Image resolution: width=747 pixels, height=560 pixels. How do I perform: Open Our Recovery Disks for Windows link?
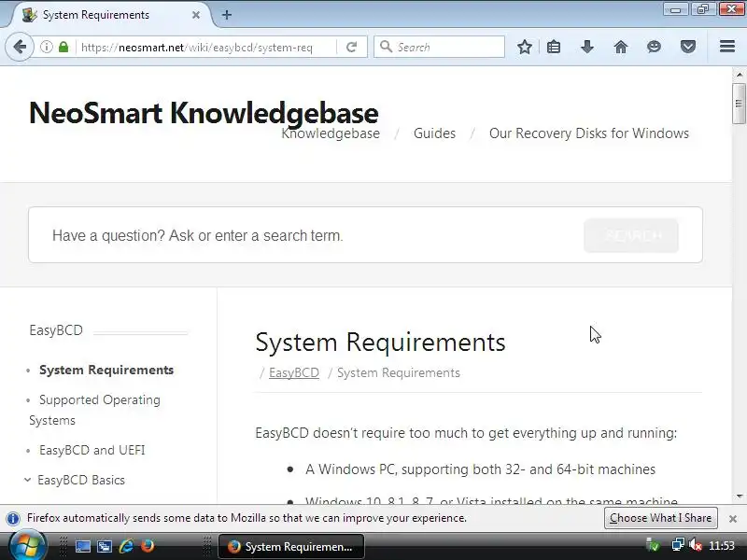[589, 133]
